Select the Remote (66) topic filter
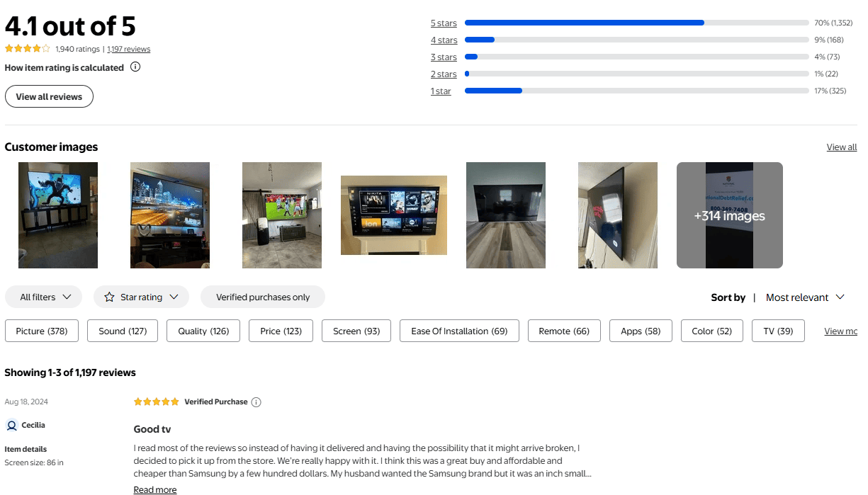This screenshot has width=868, height=495. 564,331
